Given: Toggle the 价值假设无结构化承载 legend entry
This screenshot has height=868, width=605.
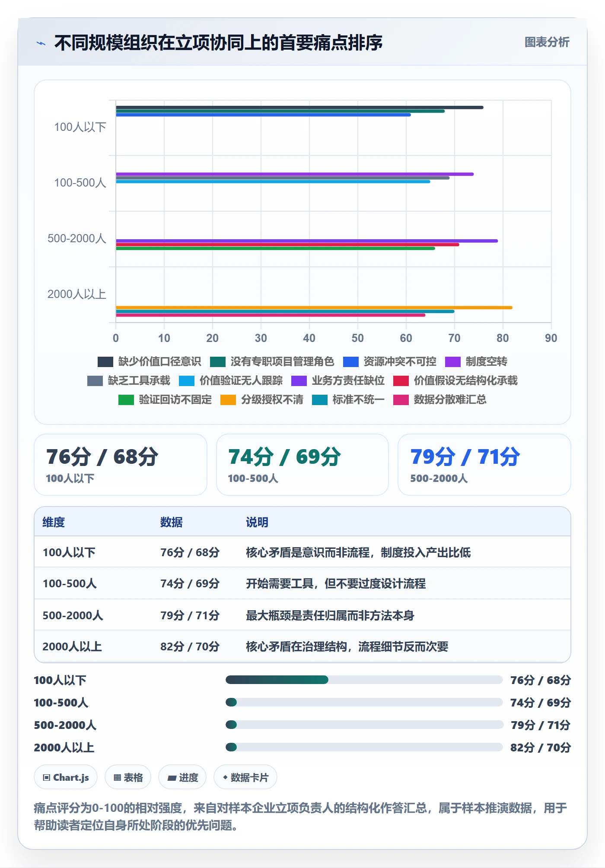Looking at the screenshot, I should coord(455,380).
